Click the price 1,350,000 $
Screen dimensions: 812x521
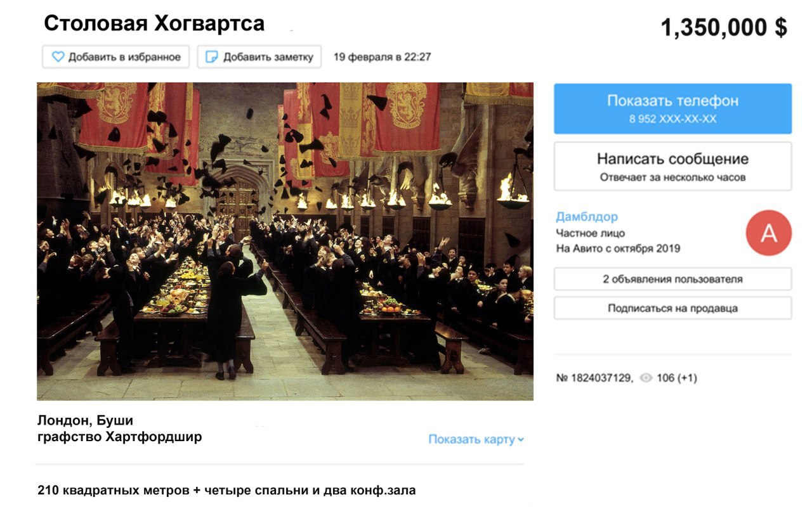(x=724, y=27)
